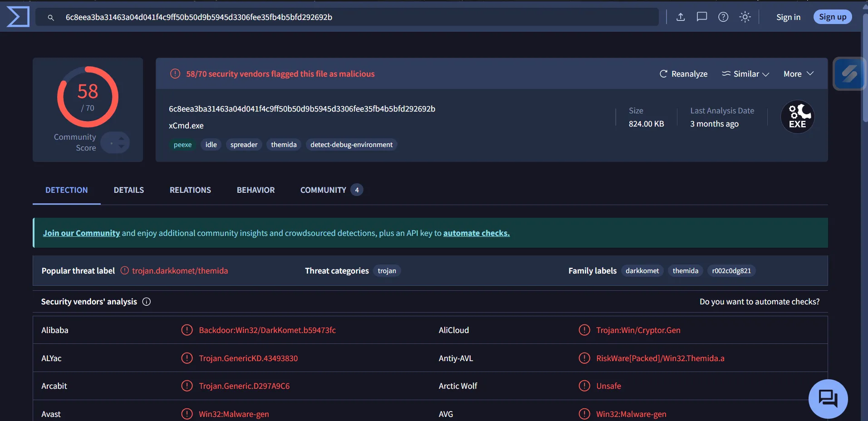Click the EXE file type icon

tap(798, 117)
